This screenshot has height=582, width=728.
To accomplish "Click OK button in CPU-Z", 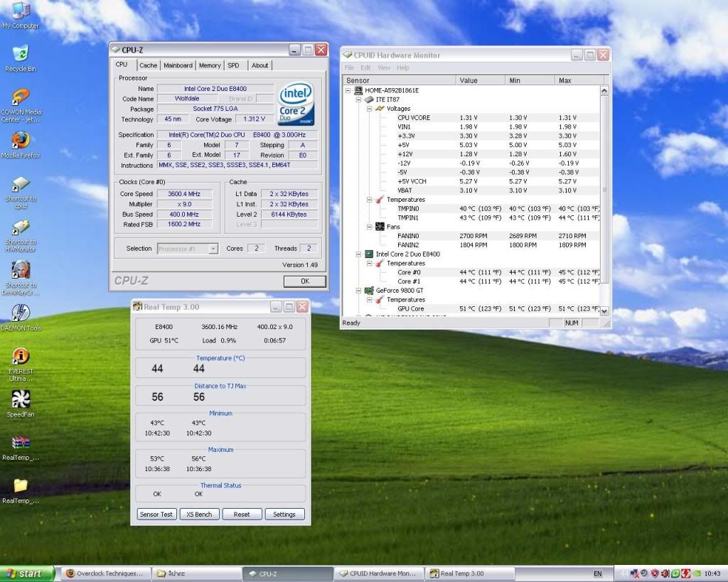I will pos(304,281).
